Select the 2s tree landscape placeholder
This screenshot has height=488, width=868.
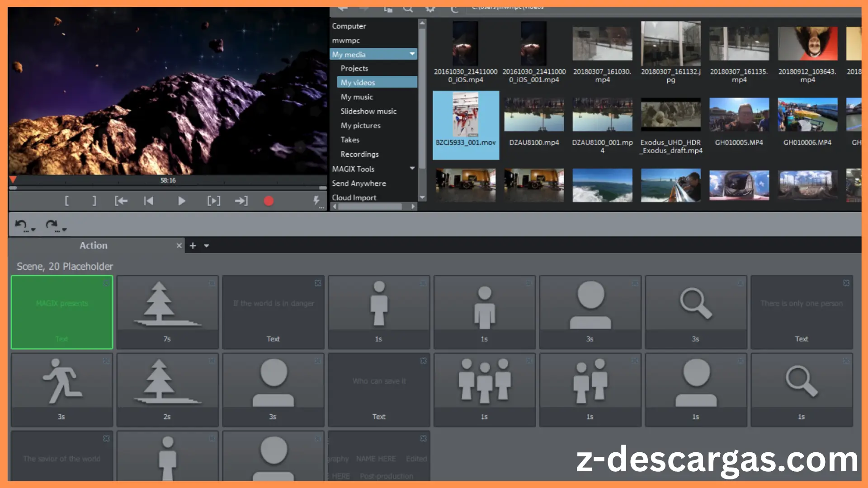tap(167, 389)
